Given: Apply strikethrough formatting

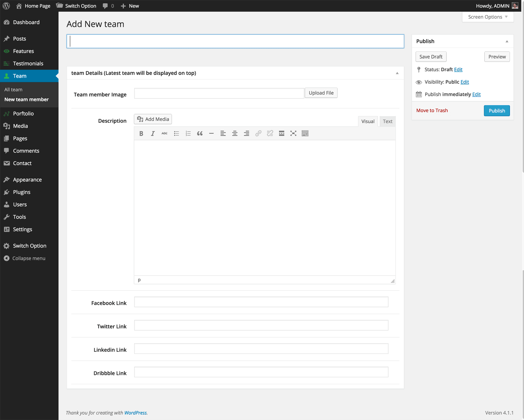Looking at the screenshot, I should (x=165, y=134).
